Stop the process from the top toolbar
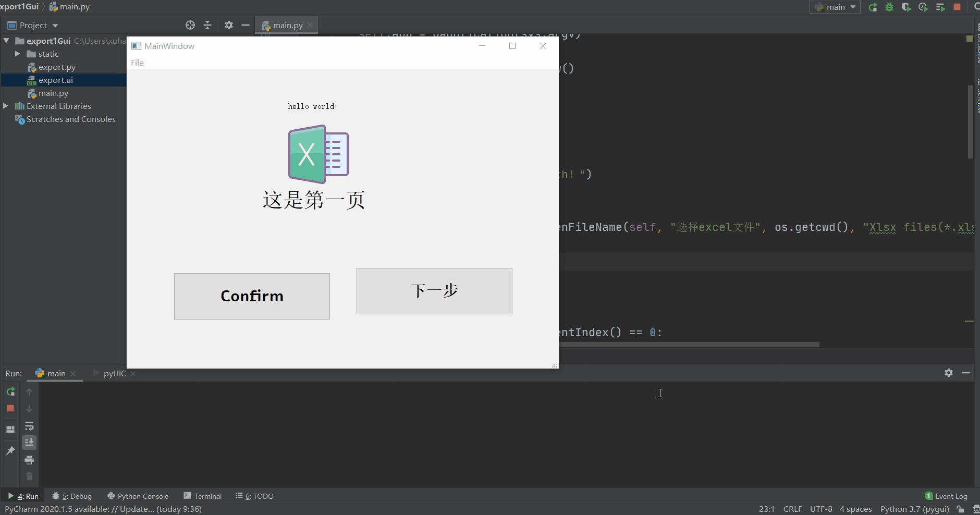This screenshot has height=515, width=980. coord(957,7)
